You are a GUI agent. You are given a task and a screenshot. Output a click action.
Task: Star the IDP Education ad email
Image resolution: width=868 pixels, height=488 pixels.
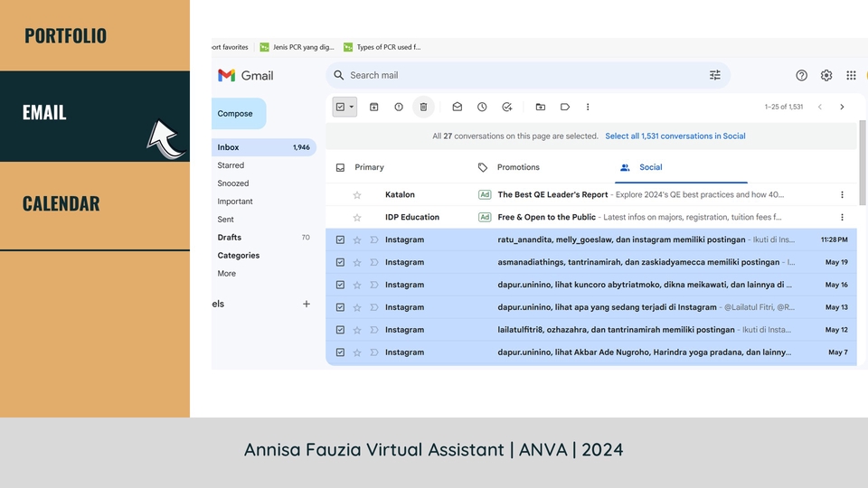(357, 218)
